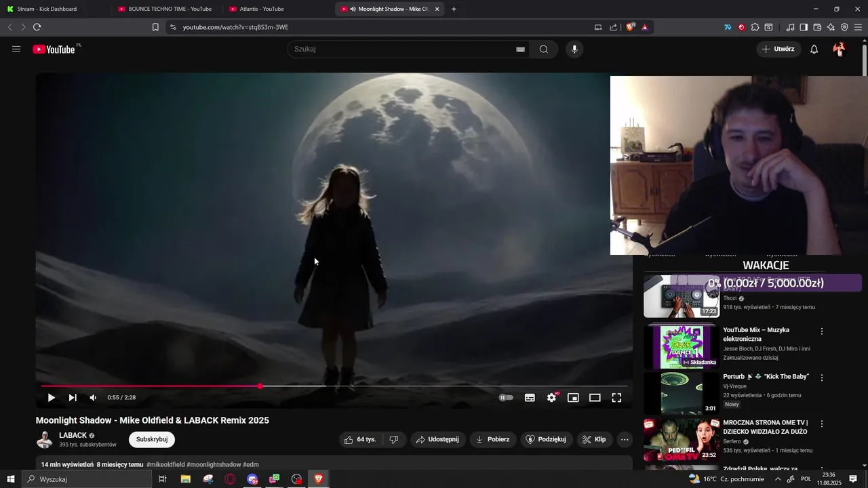Open options for Perturb Kick The Baby

822,378
